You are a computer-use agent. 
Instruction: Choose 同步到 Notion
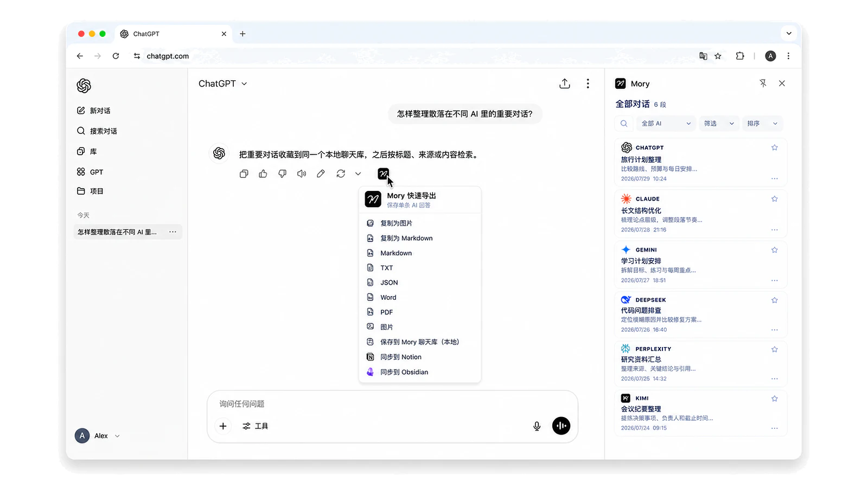pyautogui.click(x=420, y=357)
